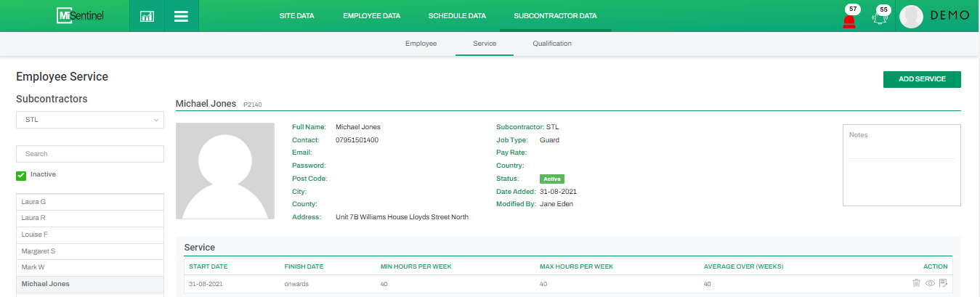980x297 pixels.
Task: Open the bell notifications icon
Action: (x=880, y=19)
